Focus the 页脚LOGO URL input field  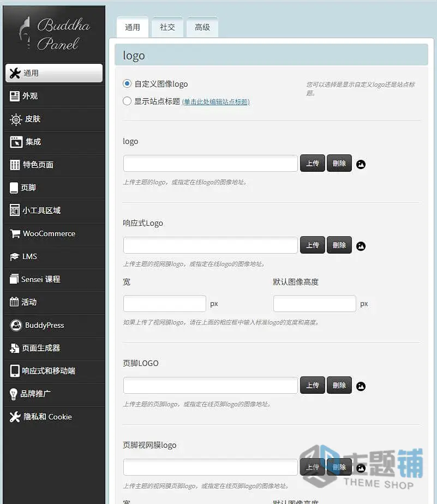tap(210, 386)
